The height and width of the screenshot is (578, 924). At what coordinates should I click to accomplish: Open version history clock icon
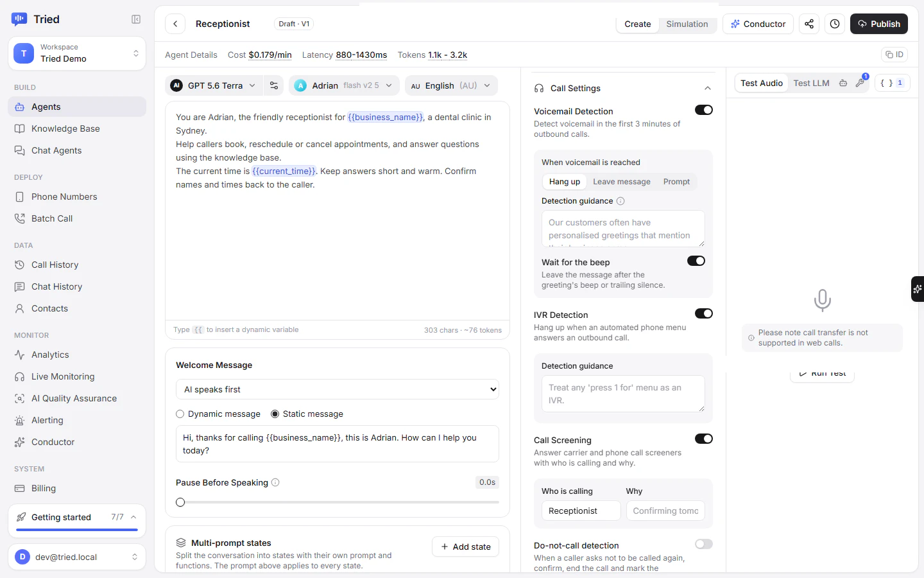(835, 24)
